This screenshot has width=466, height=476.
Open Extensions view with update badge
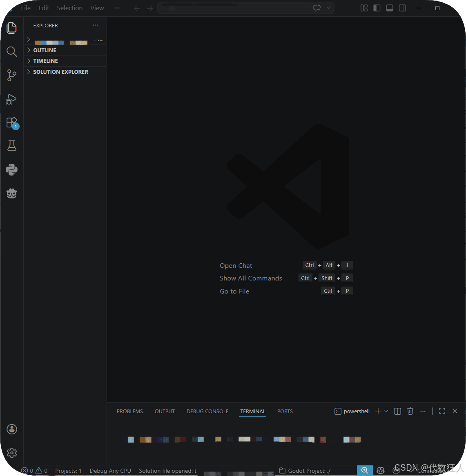click(12, 123)
